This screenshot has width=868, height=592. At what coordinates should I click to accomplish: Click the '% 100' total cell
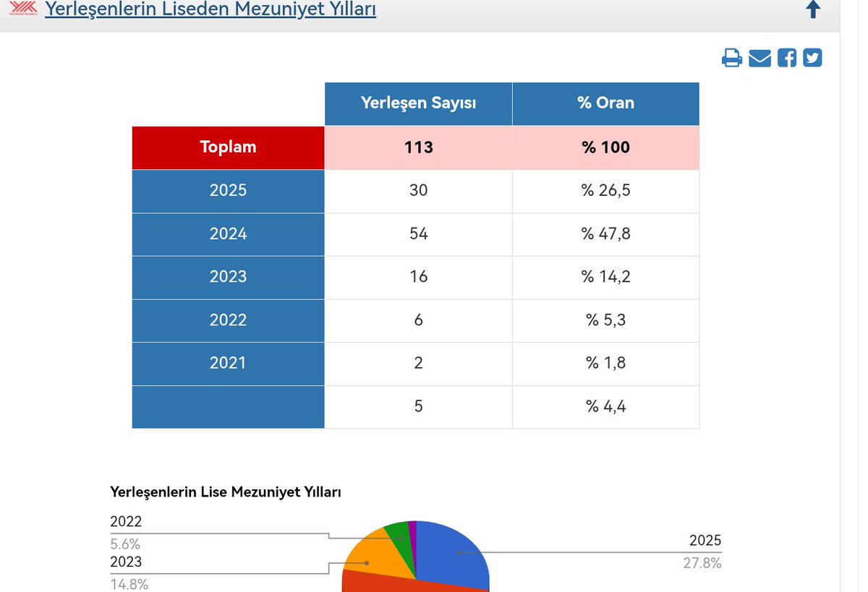[606, 147]
